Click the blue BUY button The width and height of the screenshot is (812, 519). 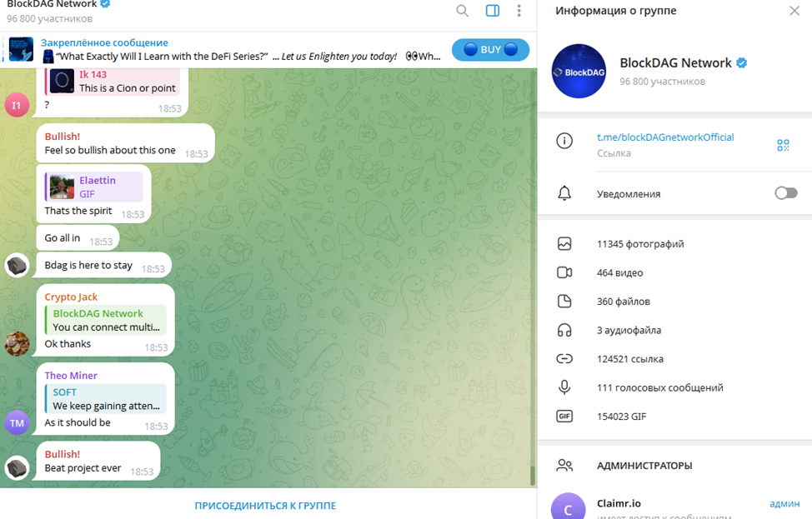490,50
